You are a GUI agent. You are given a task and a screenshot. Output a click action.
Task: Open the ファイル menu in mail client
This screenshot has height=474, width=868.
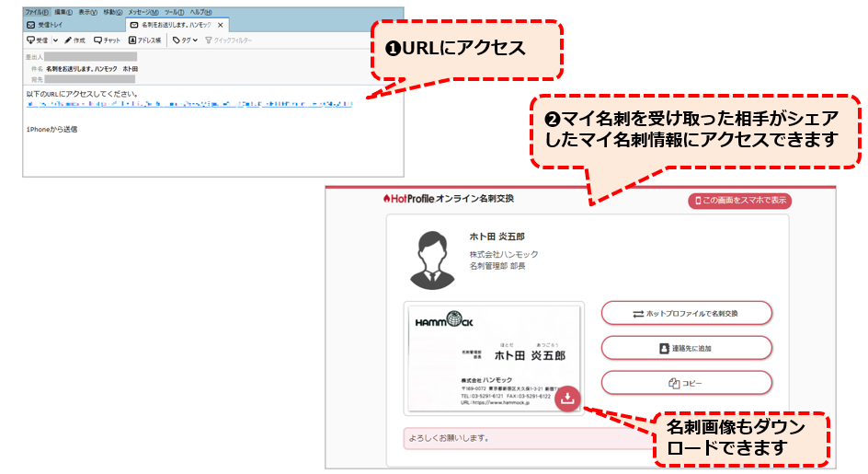36,12
